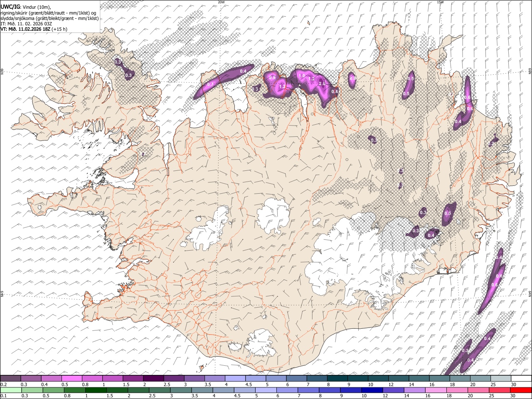The width and height of the screenshot is (532, 399).
Task: Select upper legend swatch between 8 and 9
Action: [337, 378]
